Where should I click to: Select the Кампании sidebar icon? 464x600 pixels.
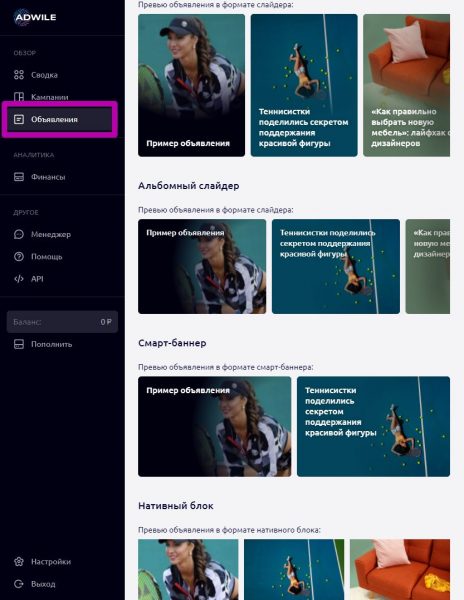pos(19,97)
